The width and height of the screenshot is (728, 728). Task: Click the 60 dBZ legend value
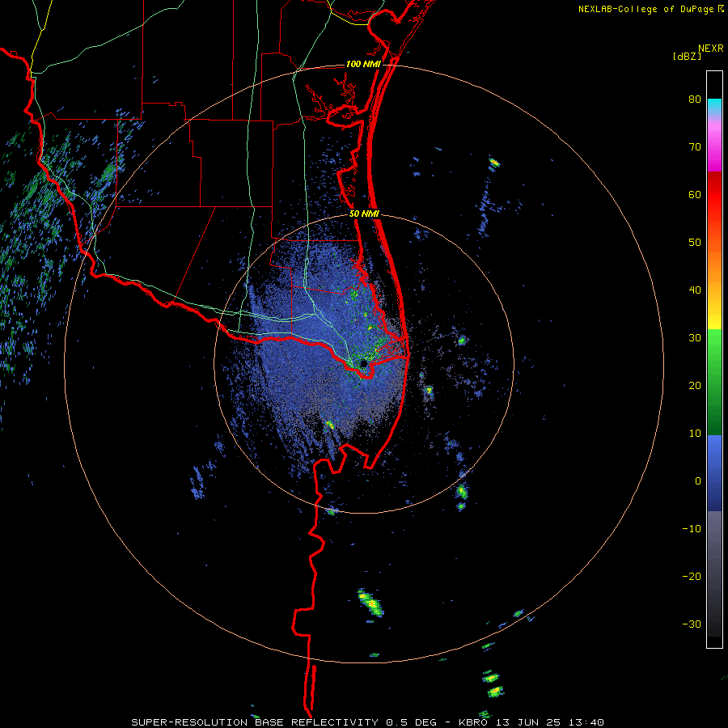[x=695, y=194]
